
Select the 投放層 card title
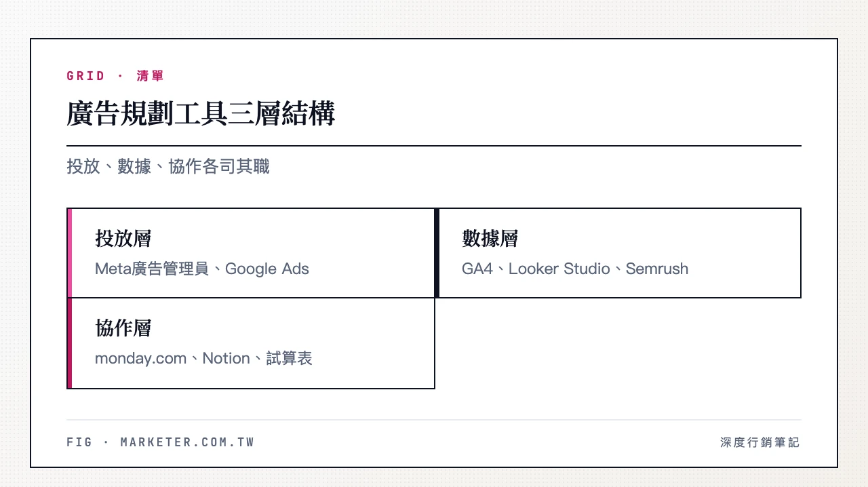[x=123, y=239]
